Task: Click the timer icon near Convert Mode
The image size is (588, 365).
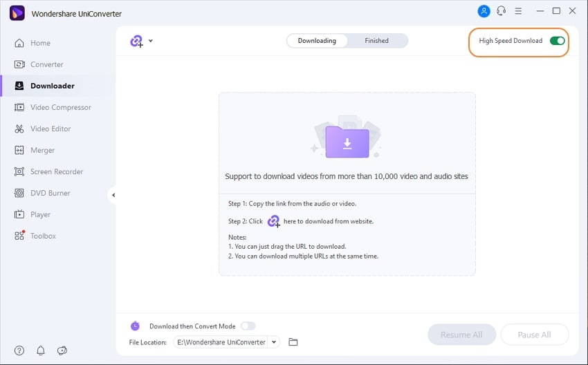Action: [x=135, y=326]
